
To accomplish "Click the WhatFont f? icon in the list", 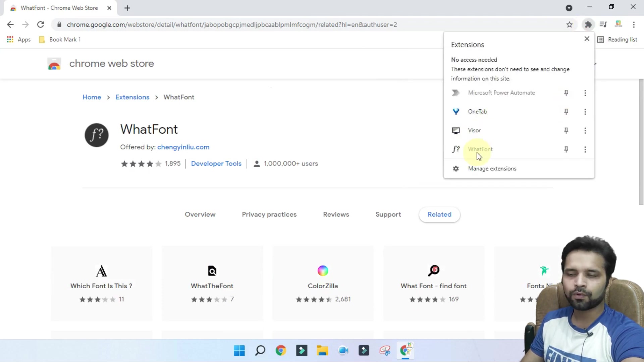I will [455, 149].
